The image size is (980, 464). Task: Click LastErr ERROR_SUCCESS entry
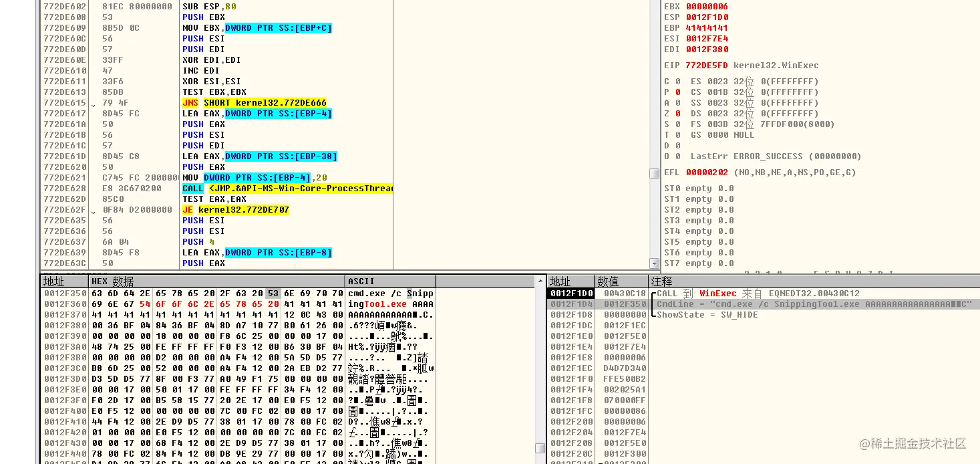click(776, 156)
